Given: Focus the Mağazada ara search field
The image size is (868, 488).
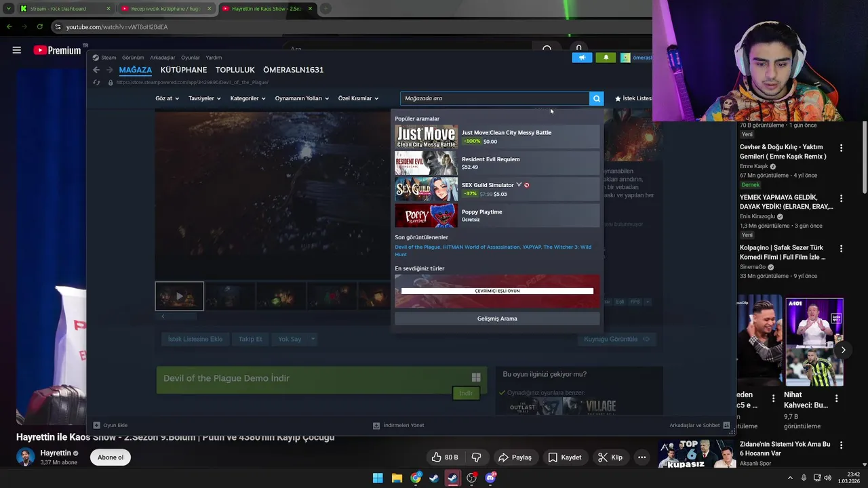Looking at the screenshot, I should (494, 98).
